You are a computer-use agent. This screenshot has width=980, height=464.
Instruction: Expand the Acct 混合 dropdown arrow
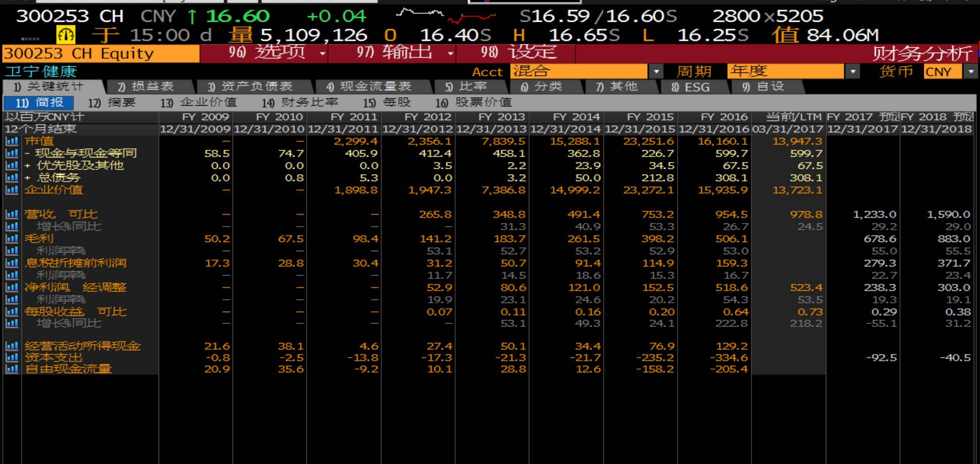(657, 72)
